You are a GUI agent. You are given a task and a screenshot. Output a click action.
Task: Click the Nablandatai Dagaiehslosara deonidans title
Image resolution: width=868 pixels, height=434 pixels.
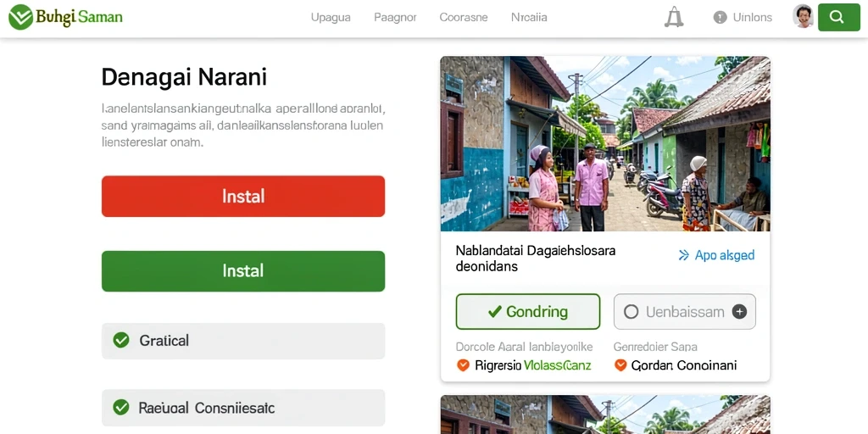click(536, 259)
